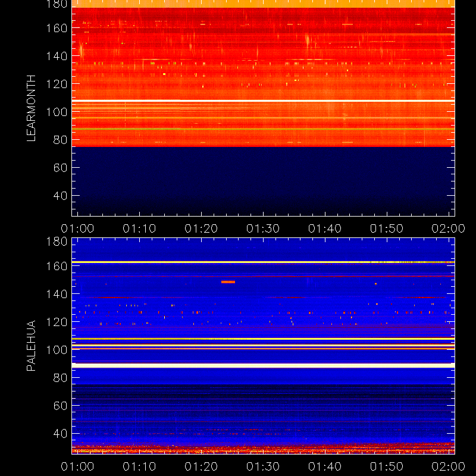
Task: Pick the 160 frequency label on the Palehua plot
Action: click(57, 266)
